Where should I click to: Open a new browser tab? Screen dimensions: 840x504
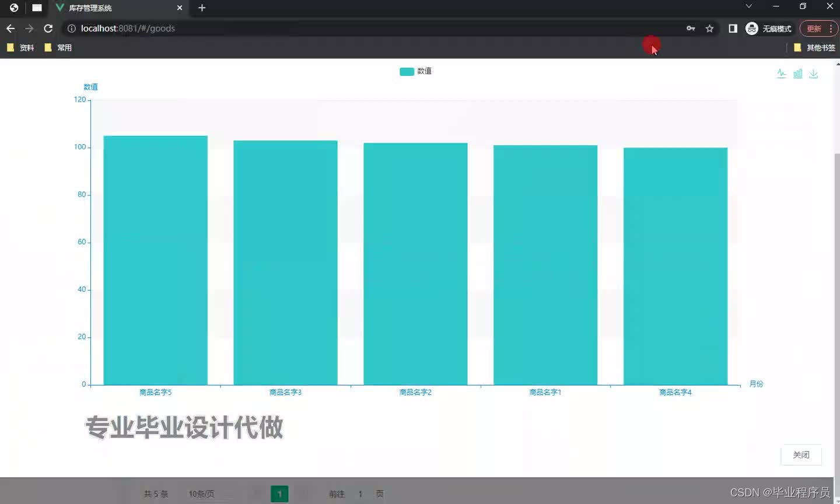point(201,8)
